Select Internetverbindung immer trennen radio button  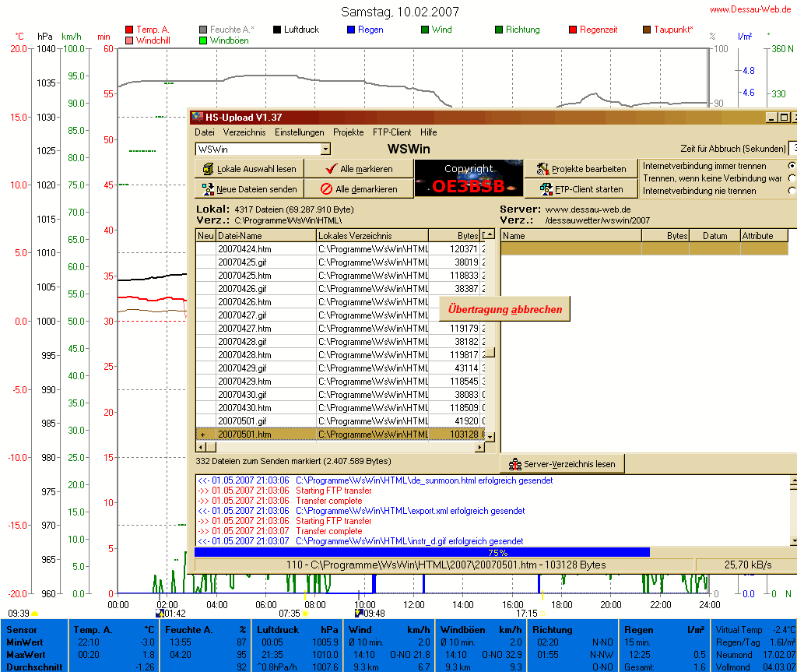coord(792,166)
